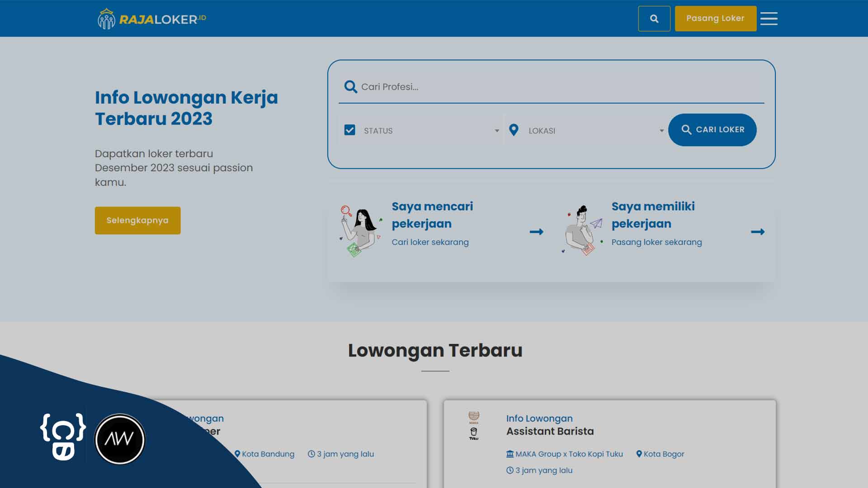Open the Cari loker sekarang link
The width and height of the screenshot is (868, 488).
pyautogui.click(x=430, y=242)
